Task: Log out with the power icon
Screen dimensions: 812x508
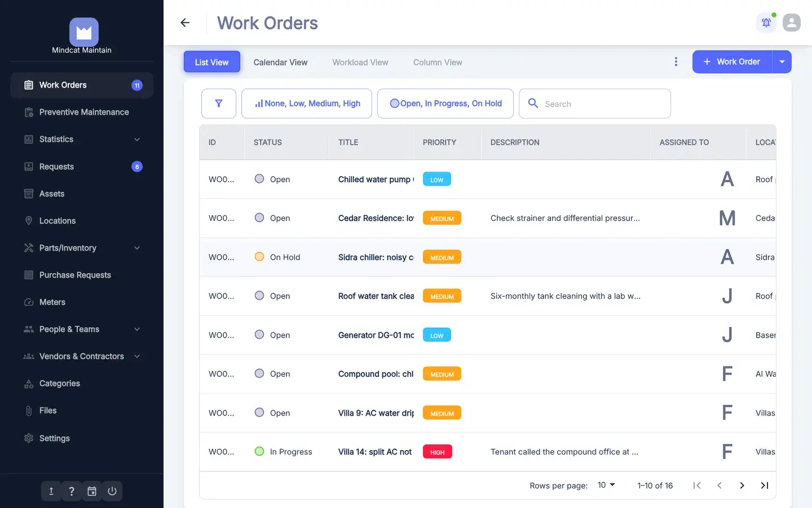Action: [x=112, y=491]
